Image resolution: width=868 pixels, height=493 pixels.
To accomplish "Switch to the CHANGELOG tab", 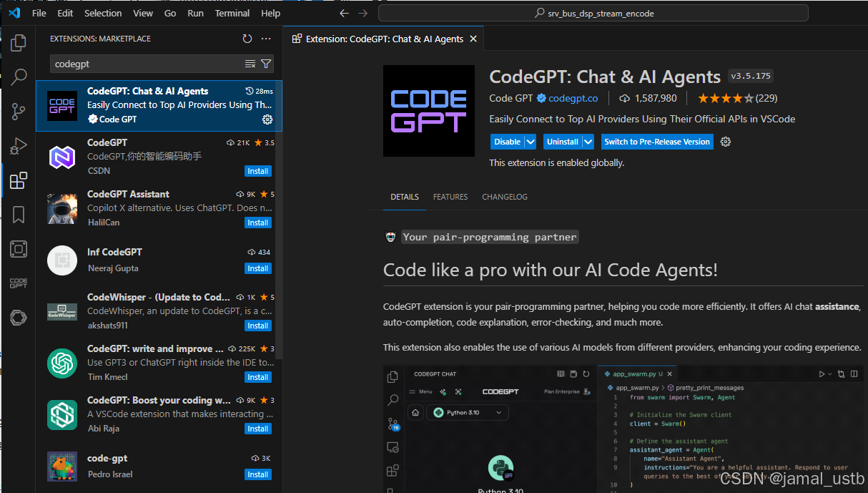I will (505, 197).
